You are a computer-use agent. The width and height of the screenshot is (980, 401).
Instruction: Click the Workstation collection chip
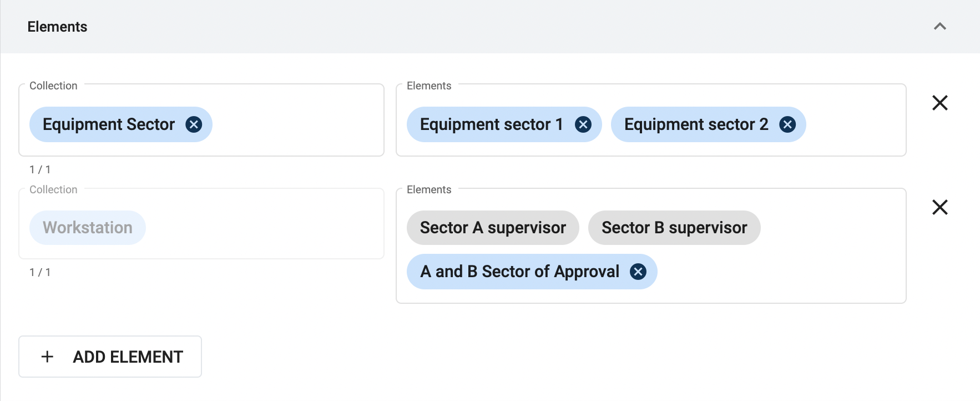tap(88, 228)
